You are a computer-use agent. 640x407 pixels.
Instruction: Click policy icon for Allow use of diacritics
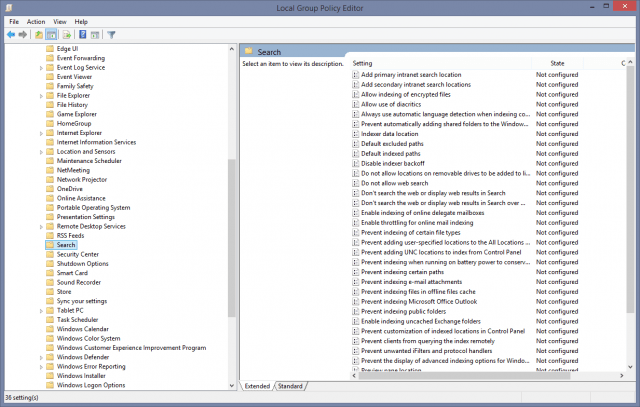356,104
